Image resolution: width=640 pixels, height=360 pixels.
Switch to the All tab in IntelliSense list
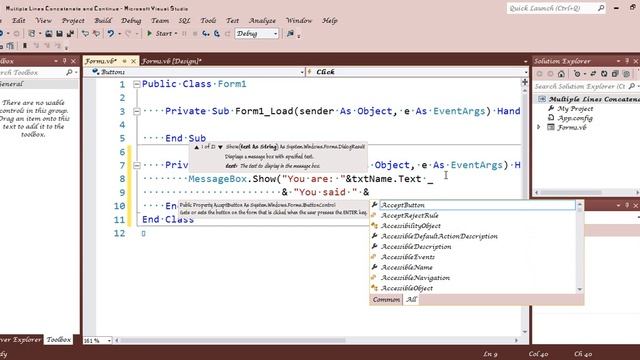point(411,300)
